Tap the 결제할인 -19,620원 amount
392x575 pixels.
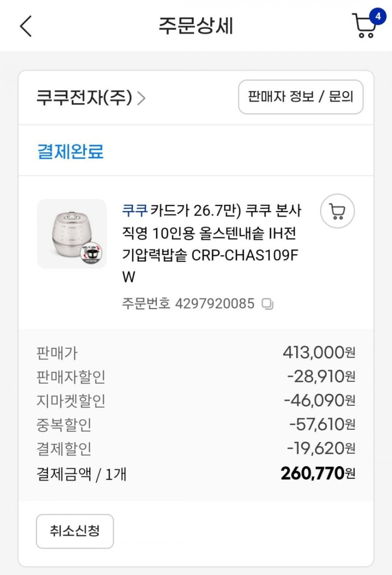tap(321, 449)
